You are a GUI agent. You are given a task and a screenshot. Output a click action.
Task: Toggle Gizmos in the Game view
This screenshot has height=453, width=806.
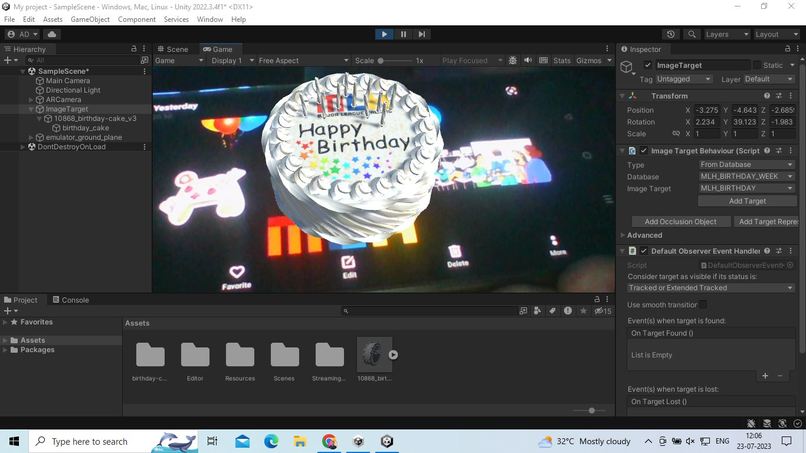coord(589,60)
